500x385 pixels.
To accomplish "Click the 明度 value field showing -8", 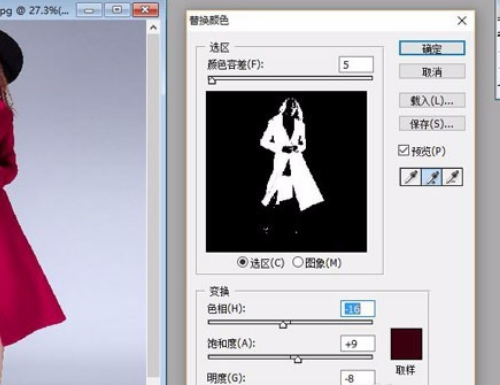I will tap(358, 378).
